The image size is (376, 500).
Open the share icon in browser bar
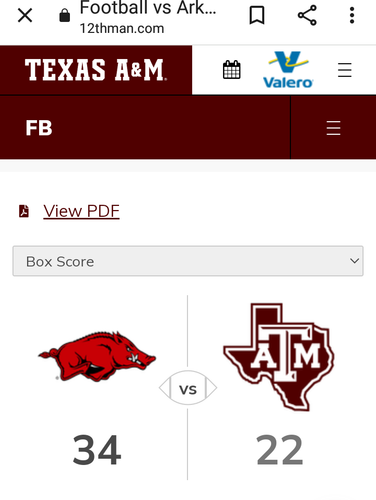tap(307, 15)
